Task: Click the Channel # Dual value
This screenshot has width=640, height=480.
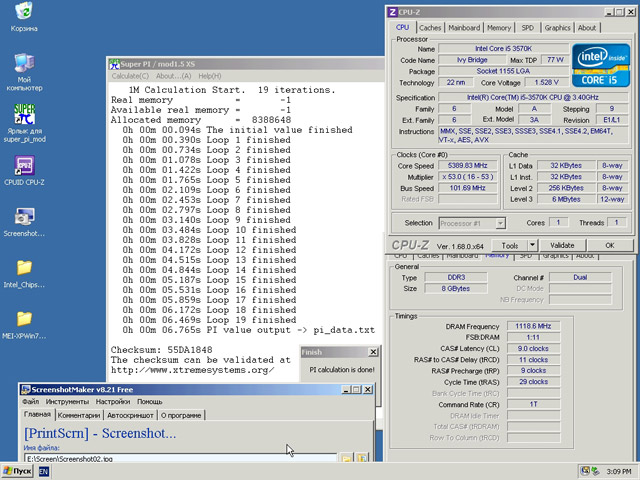Action: point(580,277)
